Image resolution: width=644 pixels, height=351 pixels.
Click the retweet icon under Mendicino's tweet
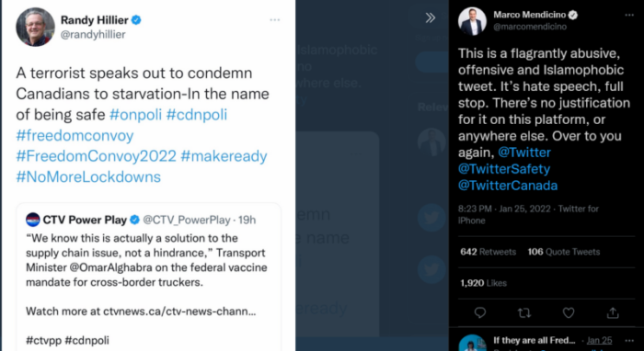524,312
